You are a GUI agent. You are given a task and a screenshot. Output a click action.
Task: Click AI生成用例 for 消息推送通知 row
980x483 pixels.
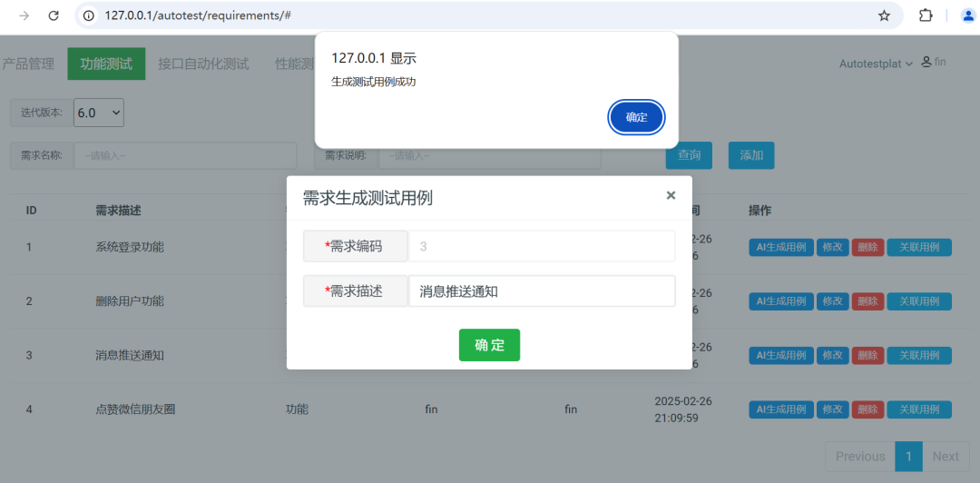[781, 355]
